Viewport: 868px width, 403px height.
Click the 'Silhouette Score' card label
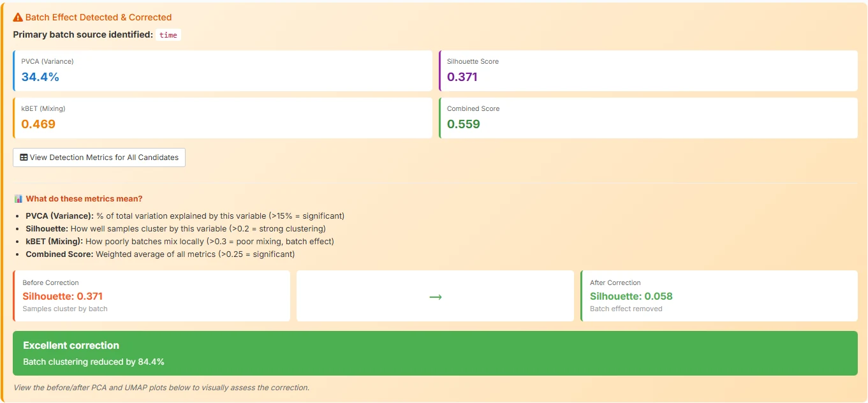point(473,62)
